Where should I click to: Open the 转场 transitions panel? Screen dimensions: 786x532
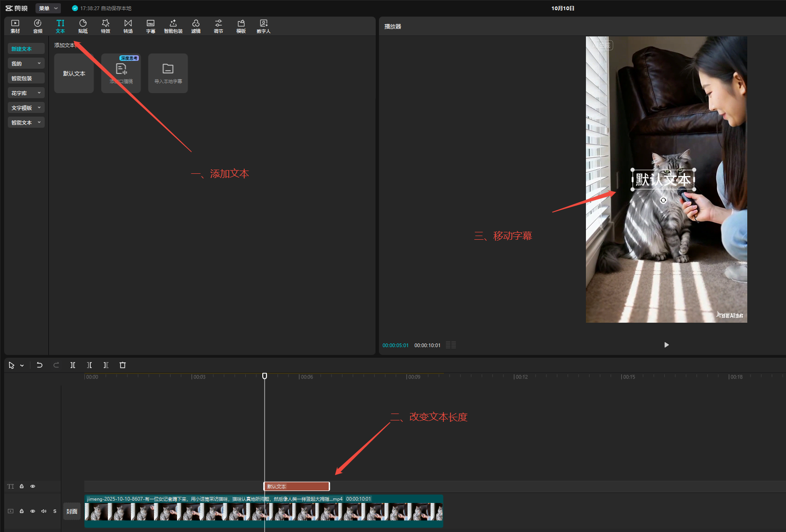tap(128, 26)
